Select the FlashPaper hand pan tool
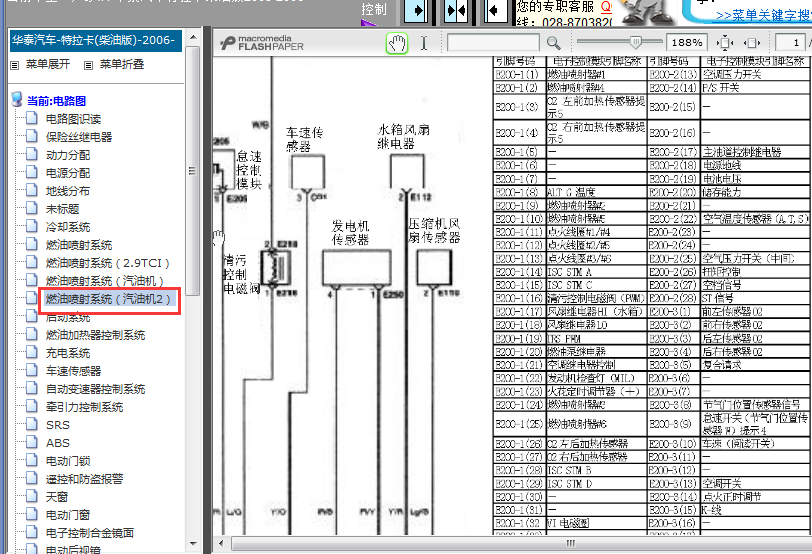 coord(397,43)
